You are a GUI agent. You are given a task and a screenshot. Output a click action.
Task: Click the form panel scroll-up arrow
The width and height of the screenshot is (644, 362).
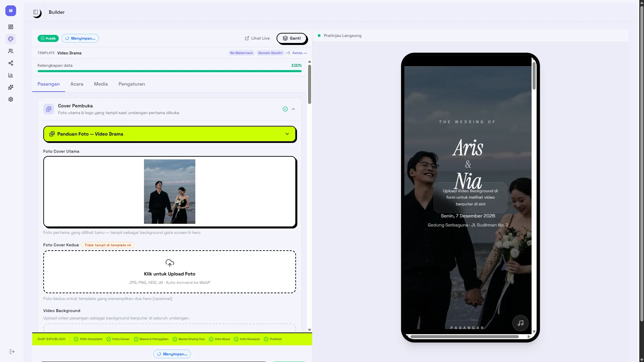(309, 62)
